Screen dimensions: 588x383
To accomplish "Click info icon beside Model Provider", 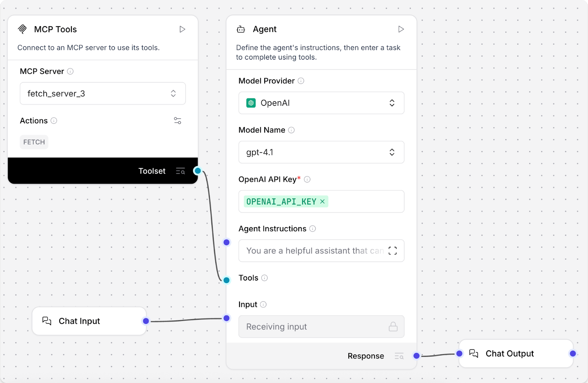I will (x=301, y=81).
